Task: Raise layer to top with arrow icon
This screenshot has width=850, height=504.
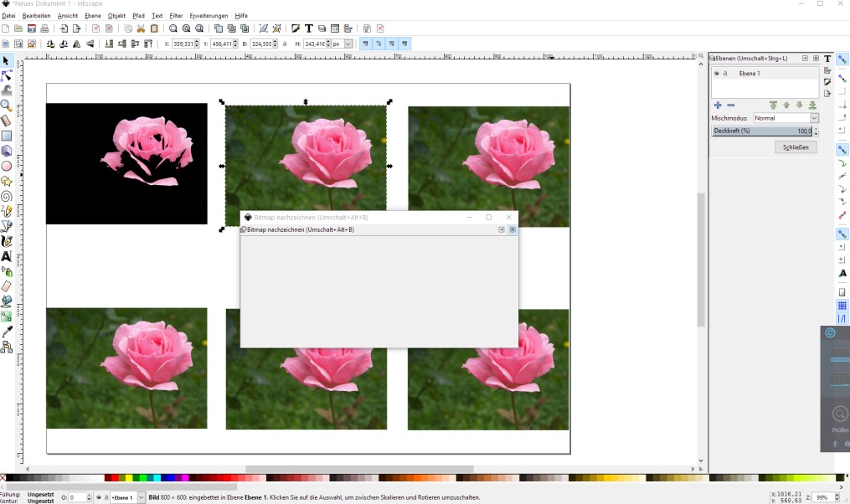Action: [x=773, y=105]
